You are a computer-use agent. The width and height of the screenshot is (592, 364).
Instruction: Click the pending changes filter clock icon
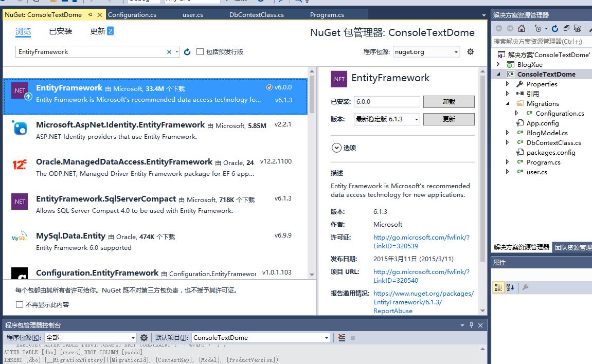538,28
